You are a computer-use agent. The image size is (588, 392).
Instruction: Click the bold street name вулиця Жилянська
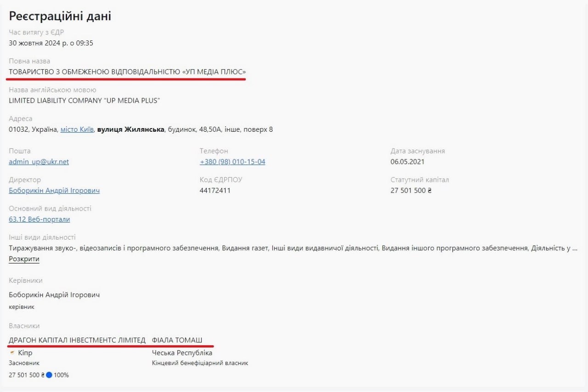coord(131,129)
